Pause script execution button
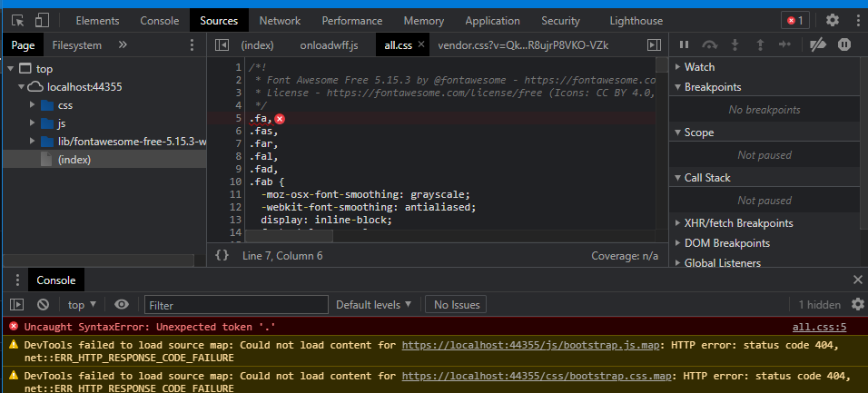The width and height of the screenshot is (868, 393). 685,44
